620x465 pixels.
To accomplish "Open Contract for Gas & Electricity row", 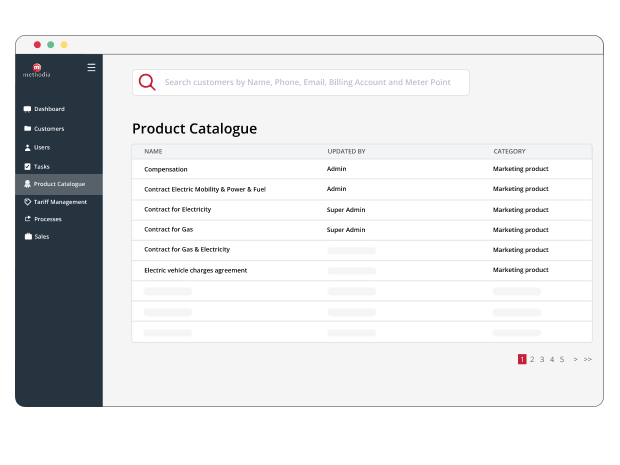I will [187, 249].
